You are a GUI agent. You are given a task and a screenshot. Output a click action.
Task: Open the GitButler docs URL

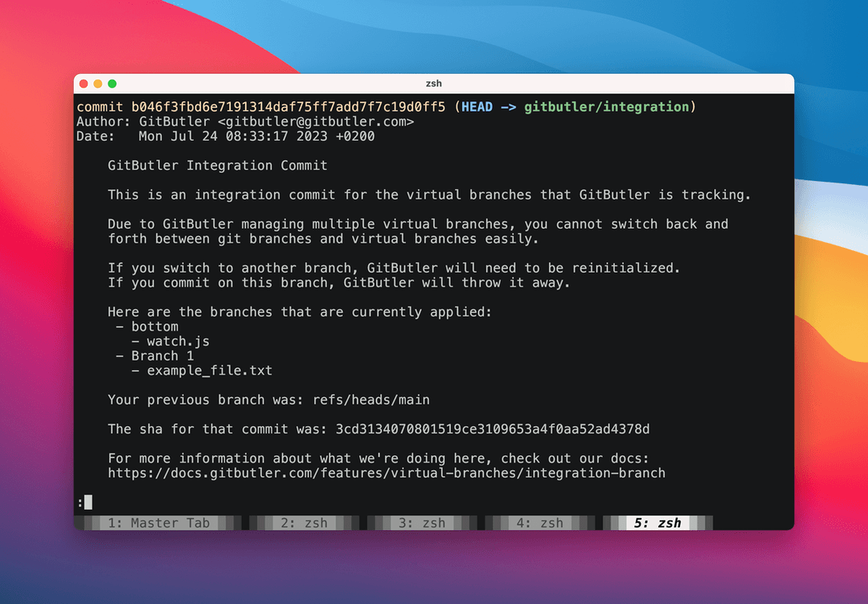pyautogui.click(x=387, y=473)
